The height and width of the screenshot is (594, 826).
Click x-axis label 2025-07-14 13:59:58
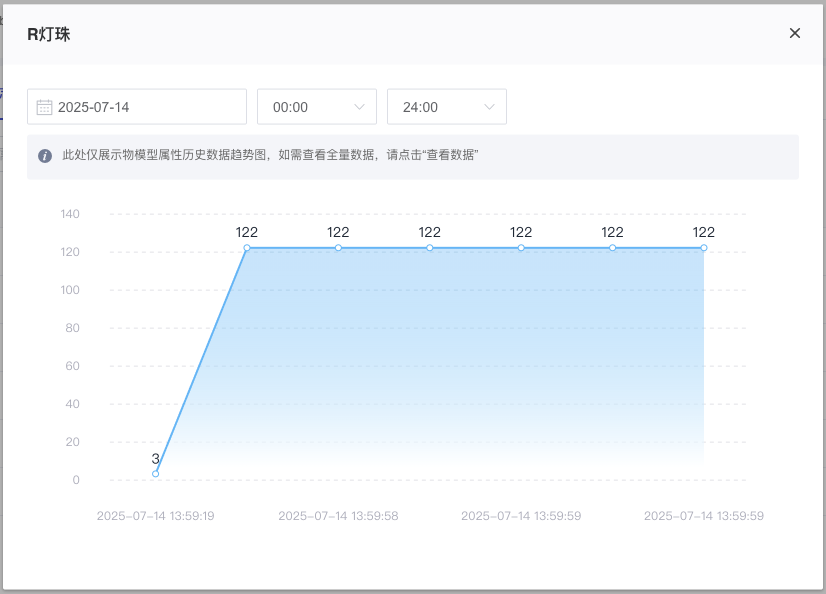[338, 516]
